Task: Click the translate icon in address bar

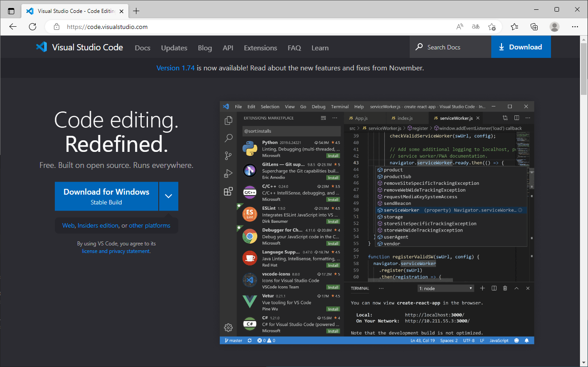Action: 476,27
